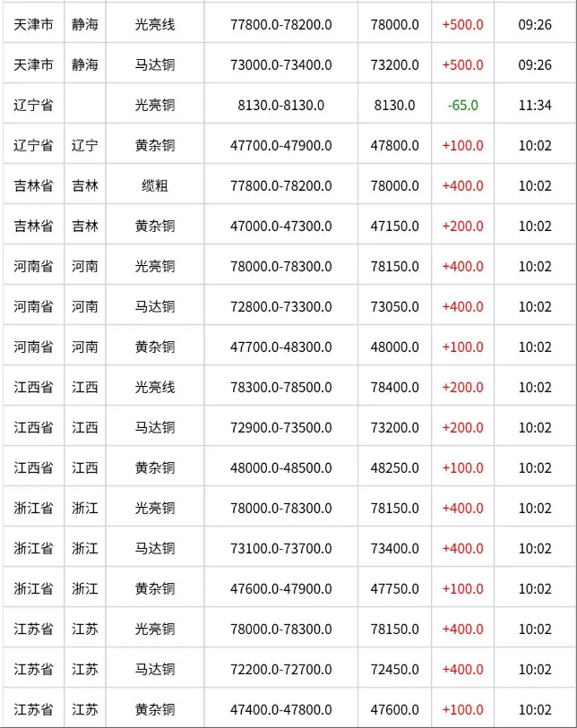Screen dimensions: 577x728
Task: Select the 11:34 time cell
Action: pos(535,105)
